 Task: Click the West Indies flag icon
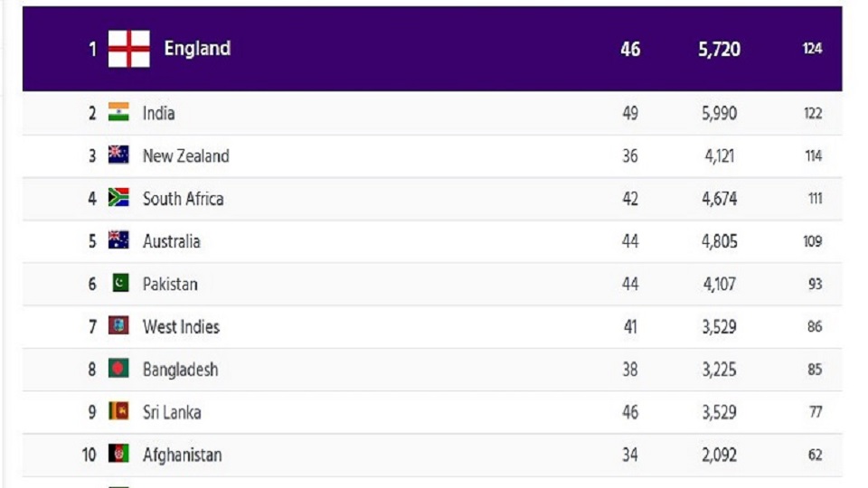[x=118, y=326]
